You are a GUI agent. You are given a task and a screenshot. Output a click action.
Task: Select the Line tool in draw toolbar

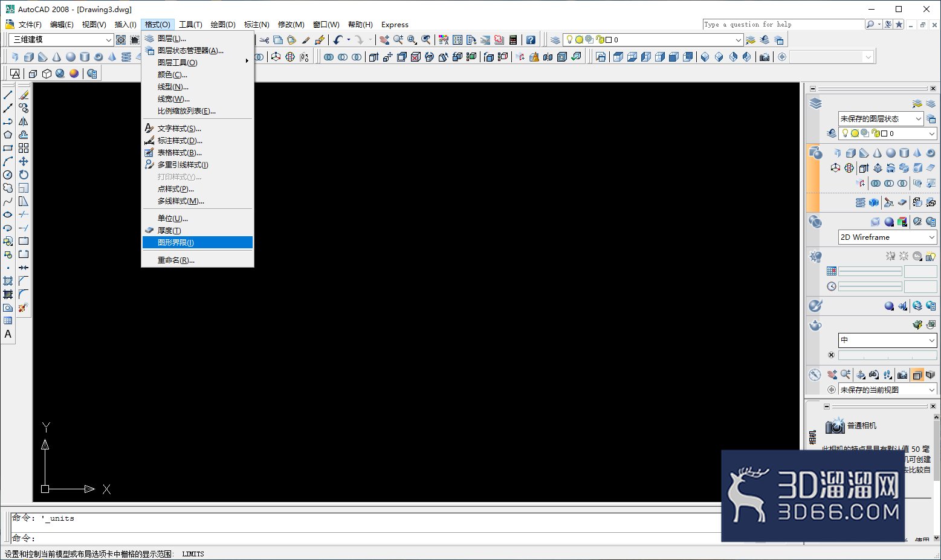(x=8, y=95)
